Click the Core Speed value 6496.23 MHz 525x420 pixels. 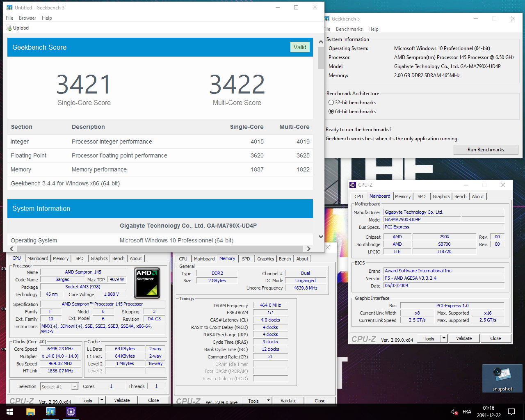click(60, 349)
